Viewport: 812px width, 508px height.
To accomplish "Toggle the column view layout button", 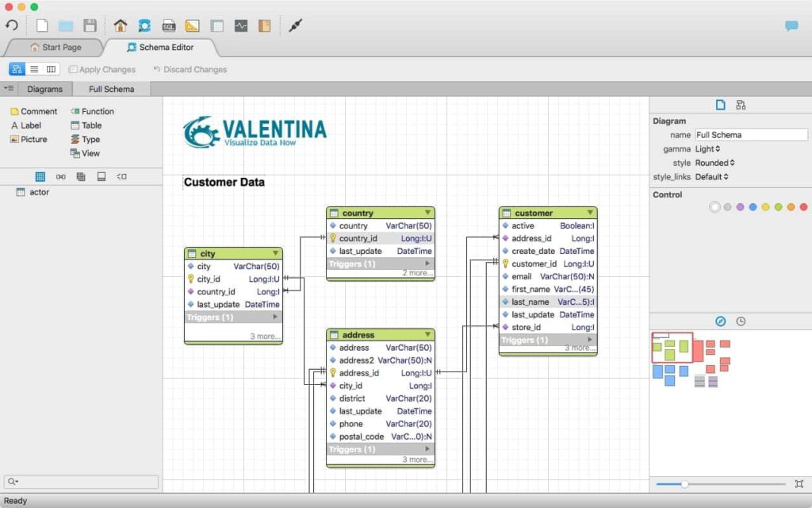I will click(x=52, y=69).
